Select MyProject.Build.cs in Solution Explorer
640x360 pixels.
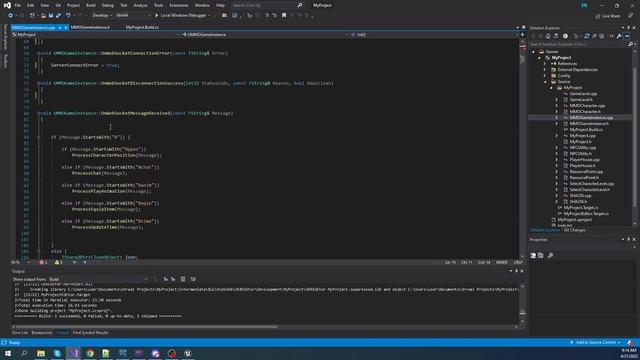click(586, 130)
